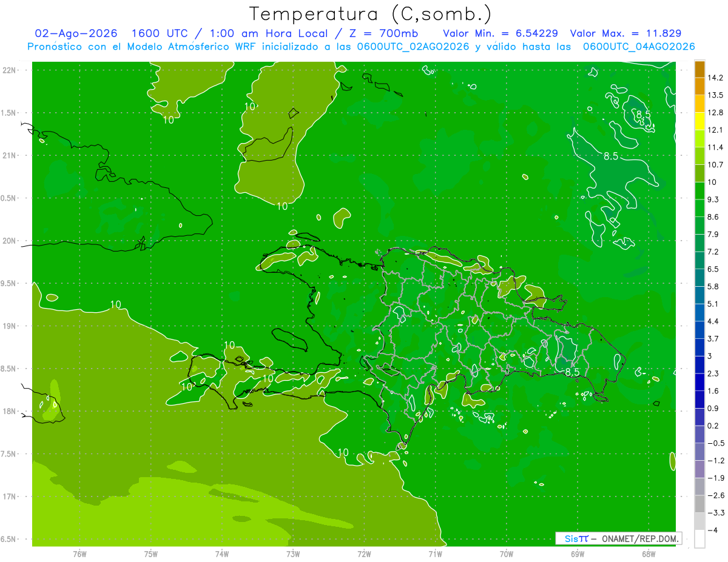Screen dimensions: 728x562
Task: Click the '68W' longitude label
Action: point(649,554)
